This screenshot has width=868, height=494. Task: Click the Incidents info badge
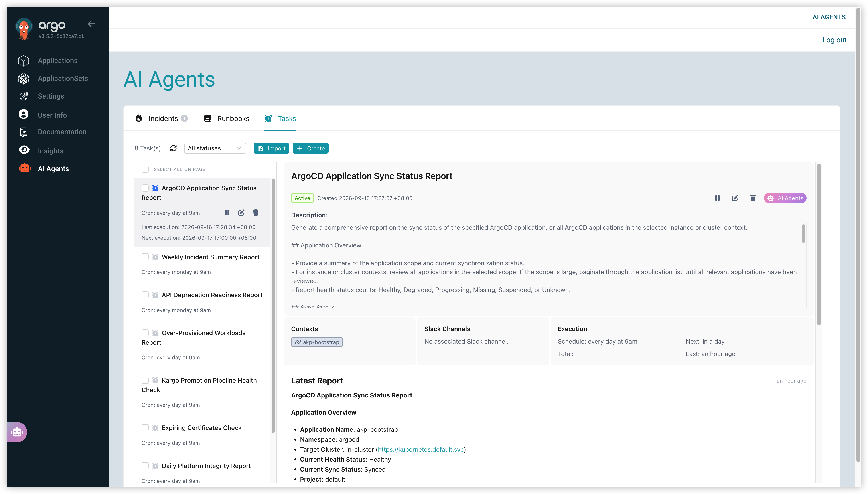[184, 118]
